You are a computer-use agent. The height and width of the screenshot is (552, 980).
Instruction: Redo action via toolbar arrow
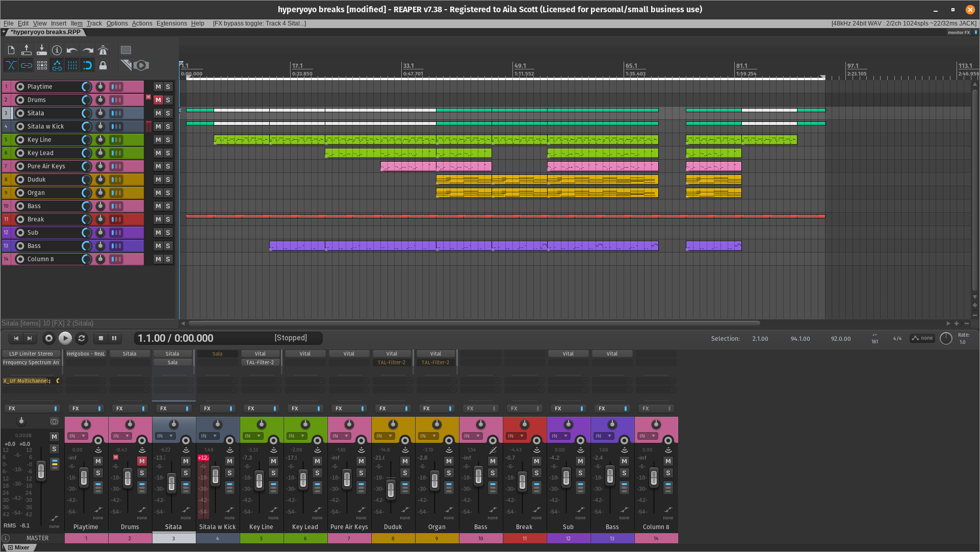click(88, 50)
